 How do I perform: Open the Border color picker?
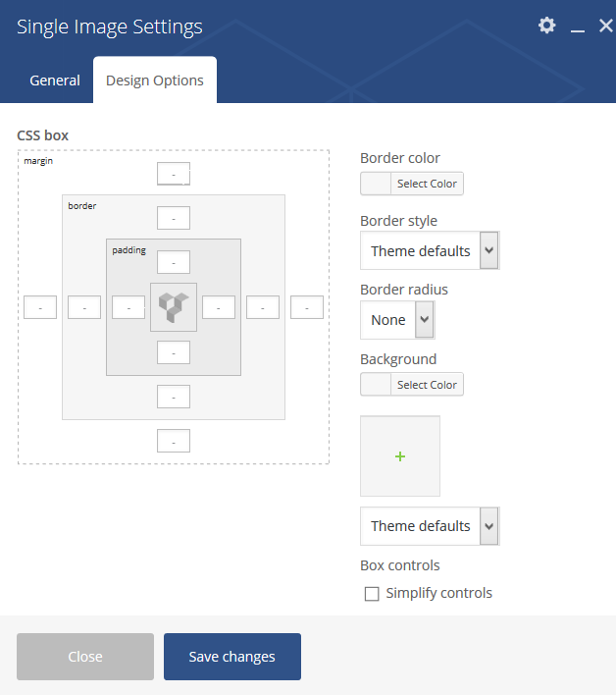(x=412, y=184)
